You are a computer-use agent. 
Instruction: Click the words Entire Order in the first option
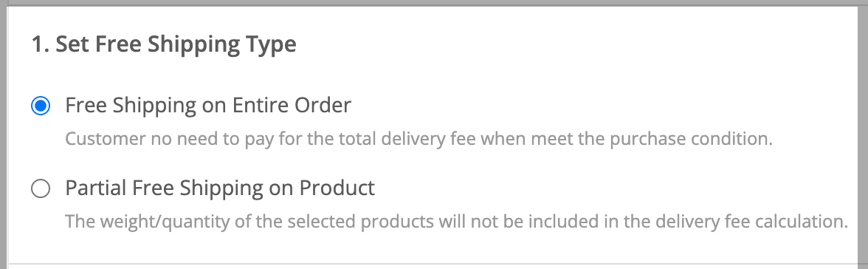(x=292, y=105)
